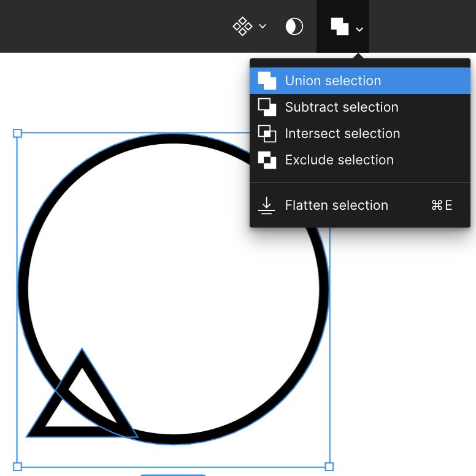This screenshot has width=476, height=476.
Task: Choose Exclude selection from the menu
Action: coord(359,160)
